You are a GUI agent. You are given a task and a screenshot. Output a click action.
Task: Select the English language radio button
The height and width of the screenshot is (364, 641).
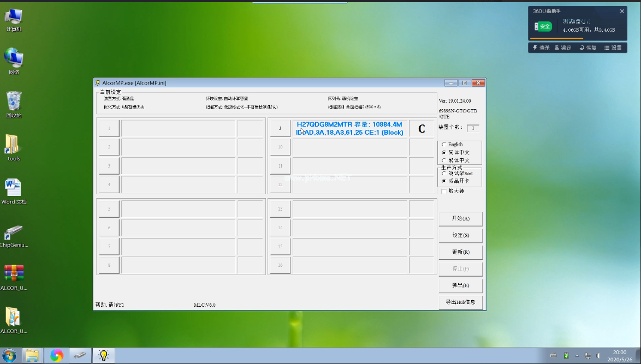pos(444,145)
